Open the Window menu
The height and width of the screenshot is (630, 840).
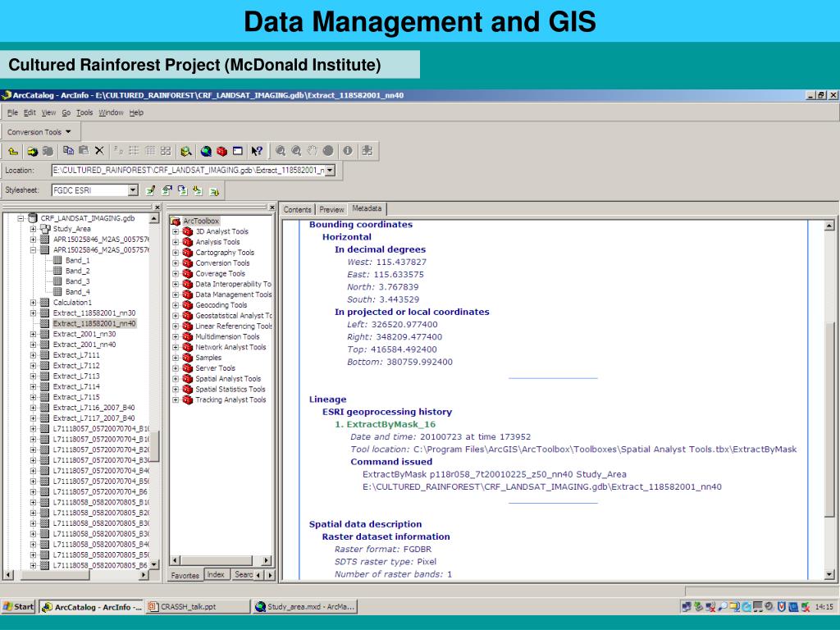coord(111,112)
